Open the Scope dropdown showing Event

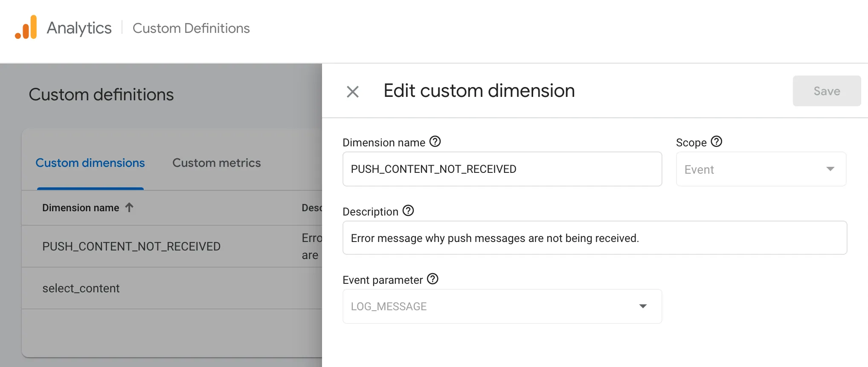[x=761, y=169]
